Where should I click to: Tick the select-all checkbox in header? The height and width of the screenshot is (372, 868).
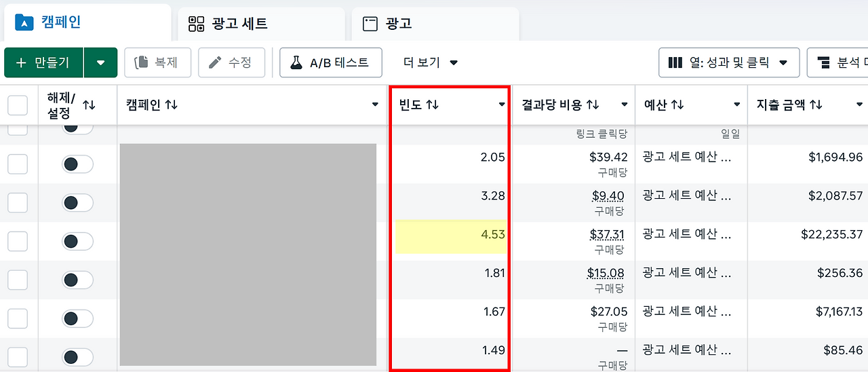coord(18,105)
